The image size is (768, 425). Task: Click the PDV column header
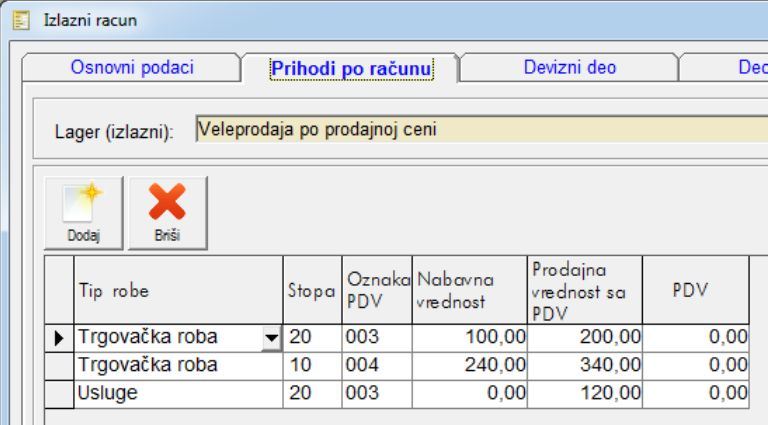click(694, 290)
